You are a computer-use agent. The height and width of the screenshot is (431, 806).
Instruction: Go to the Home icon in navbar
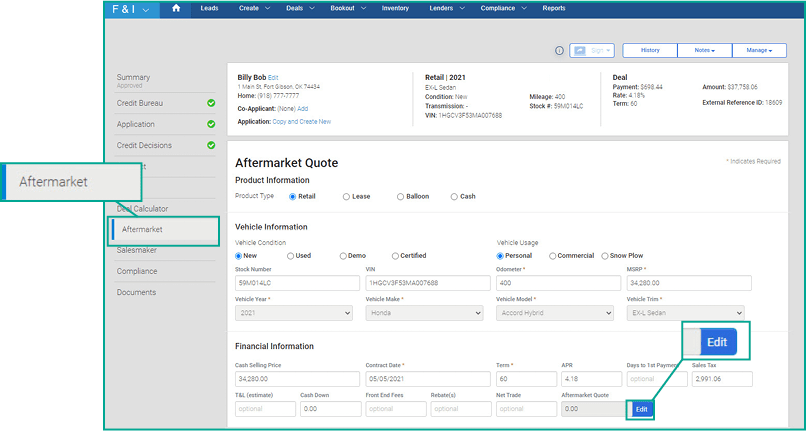[x=176, y=8]
